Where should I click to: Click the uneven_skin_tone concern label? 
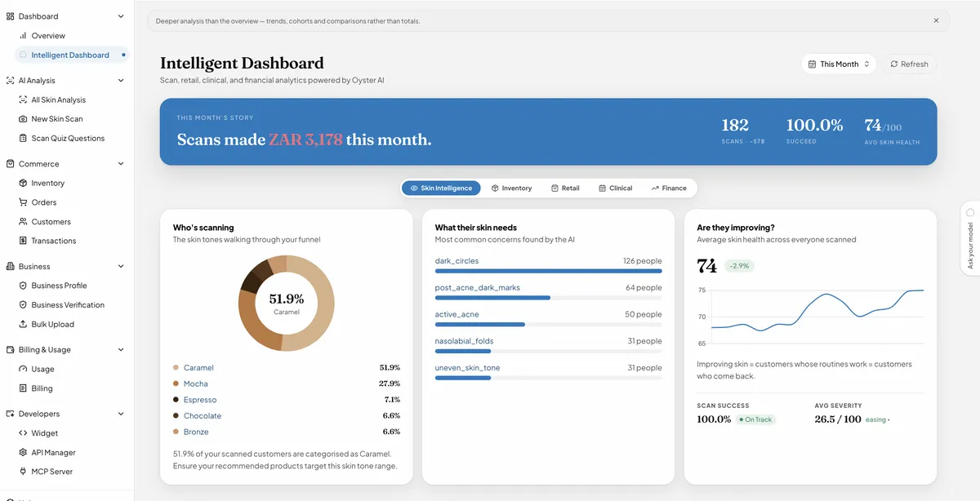pos(468,368)
